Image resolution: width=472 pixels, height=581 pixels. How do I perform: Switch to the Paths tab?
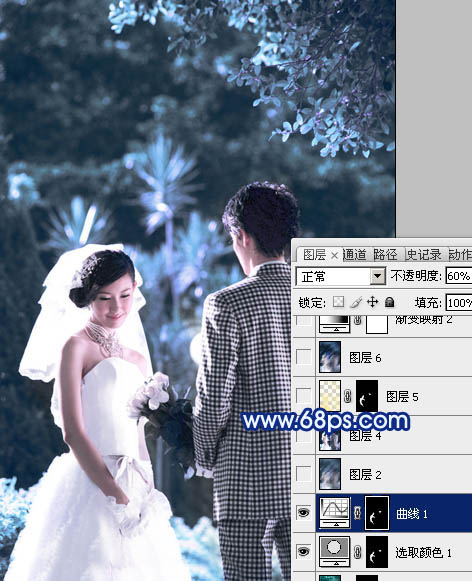pos(385,255)
